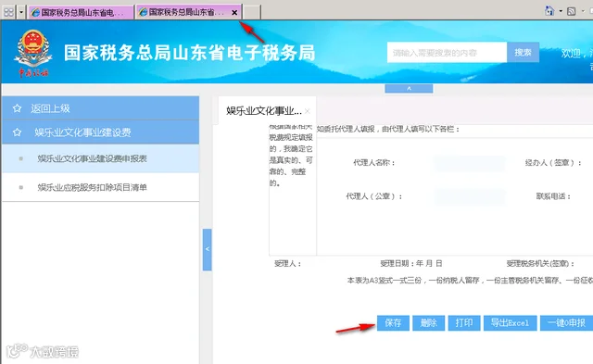This screenshot has height=364, width=593.
Task: Collapse the header with the up chevron
Action: point(409,88)
